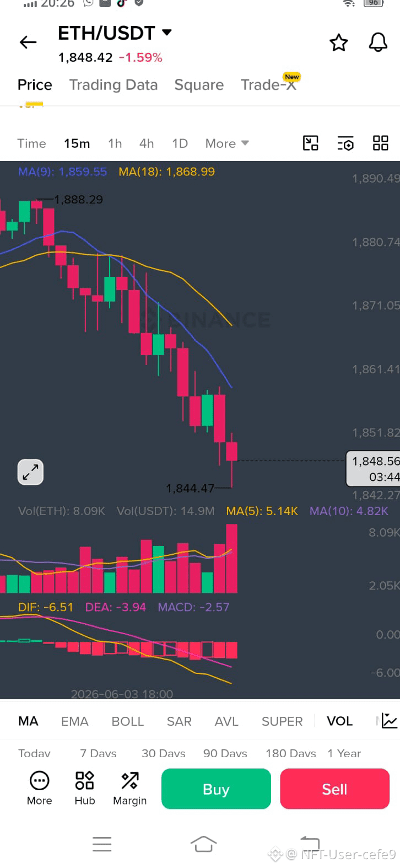Open Android recent apps menu button
This screenshot has width=400, height=868.
[102, 844]
